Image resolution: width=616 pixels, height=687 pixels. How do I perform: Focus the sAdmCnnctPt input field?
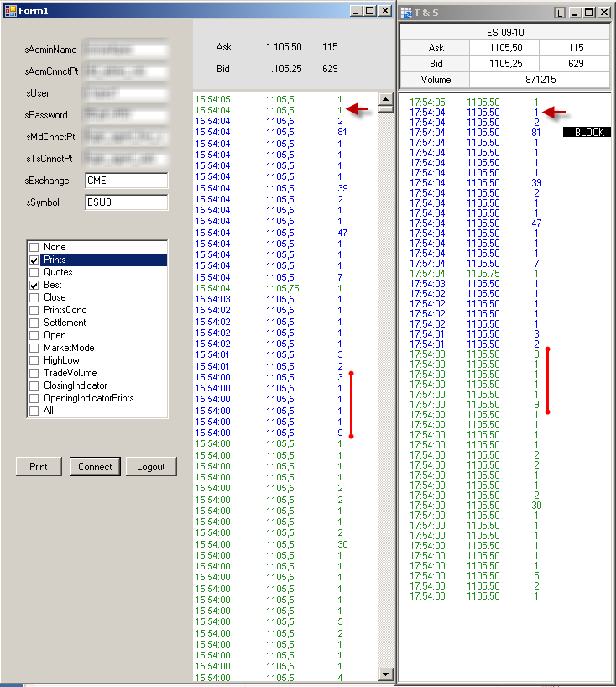(125, 71)
